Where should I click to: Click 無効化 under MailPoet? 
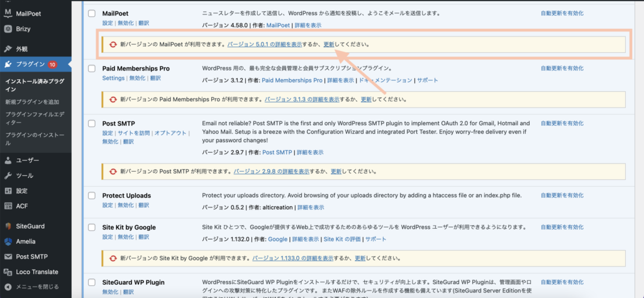tap(126, 23)
